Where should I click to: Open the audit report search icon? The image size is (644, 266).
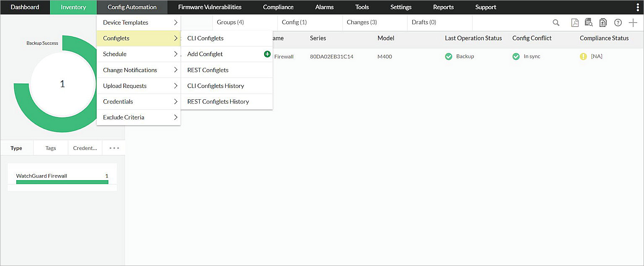coord(589,23)
